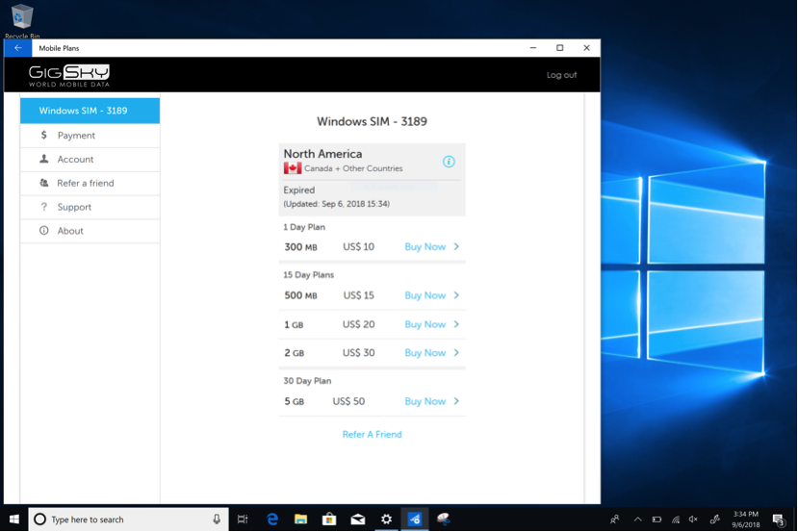798x532 pixels.
Task: Click the chevron next to the 1 GB plan
Action: coord(456,324)
